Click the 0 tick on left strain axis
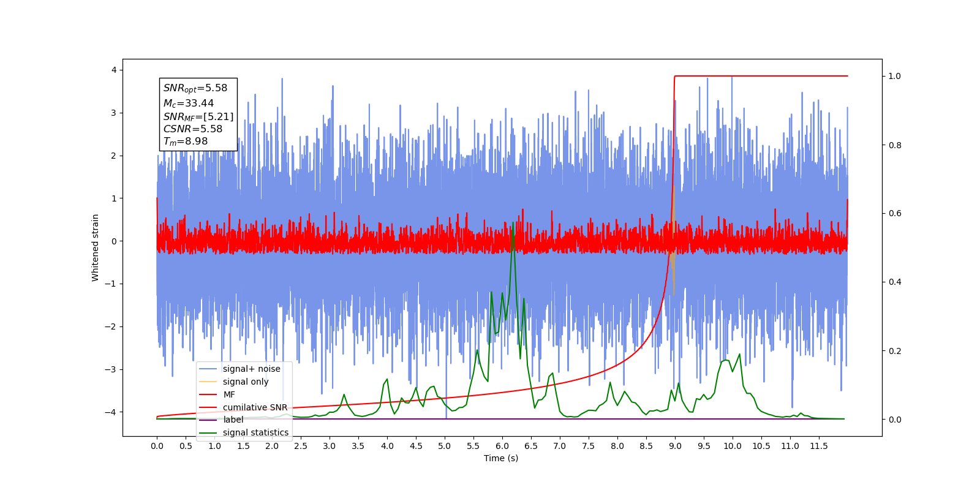Viewport: 980px width, 490px height. (114, 241)
